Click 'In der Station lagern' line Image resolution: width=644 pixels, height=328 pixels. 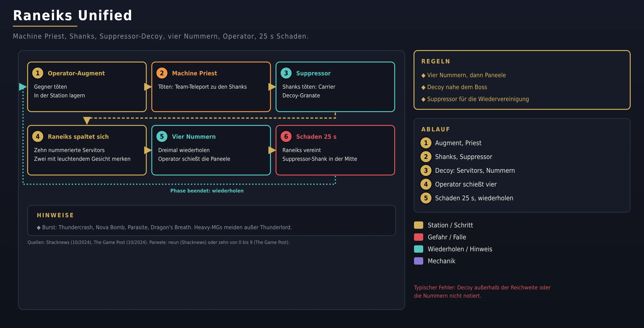[59, 96]
